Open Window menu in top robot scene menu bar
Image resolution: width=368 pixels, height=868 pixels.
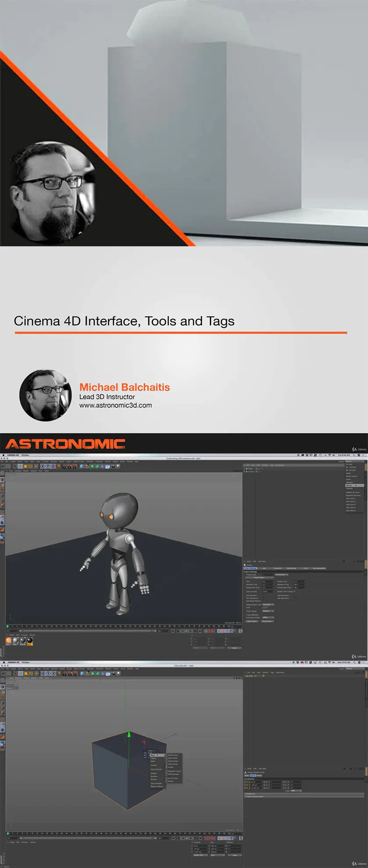(25, 455)
